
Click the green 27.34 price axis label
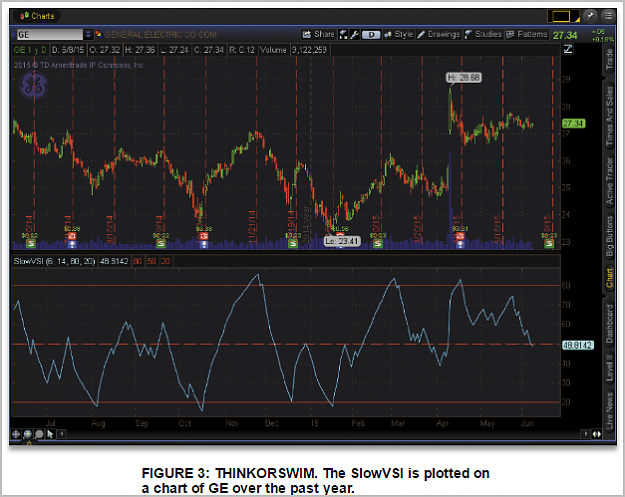tap(573, 124)
